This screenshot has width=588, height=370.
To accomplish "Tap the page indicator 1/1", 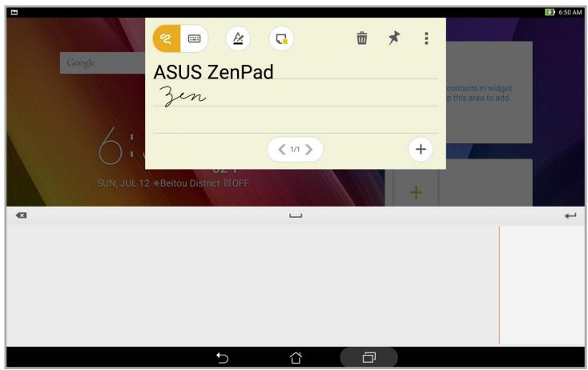I will point(295,150).
